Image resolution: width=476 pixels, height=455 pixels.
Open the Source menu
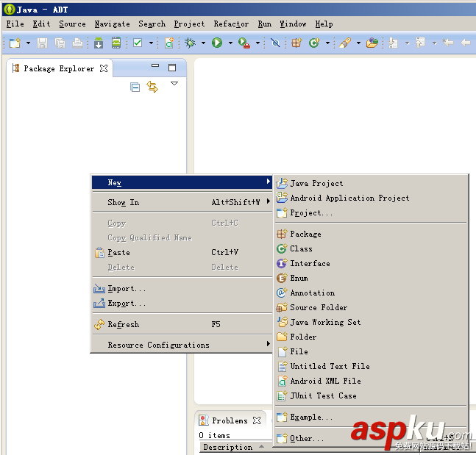72,24
